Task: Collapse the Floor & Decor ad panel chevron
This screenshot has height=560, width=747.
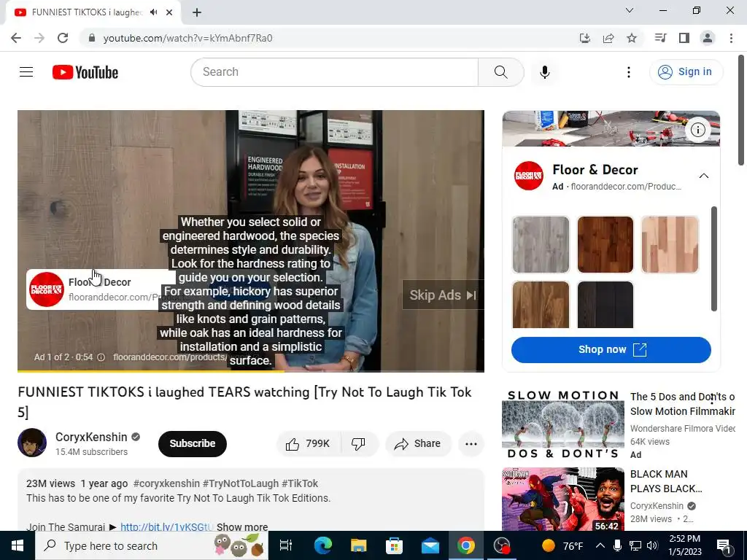Action: click(x=704, y=176)
